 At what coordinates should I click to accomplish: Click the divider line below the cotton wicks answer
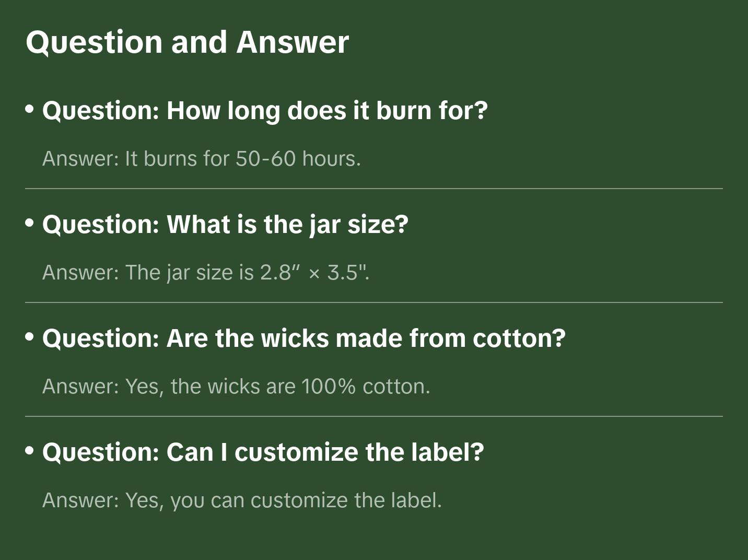374,416
